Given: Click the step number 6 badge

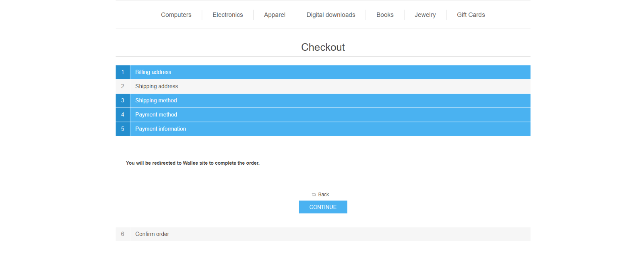Looking at the screenshot, I should [x=123, y=234].
